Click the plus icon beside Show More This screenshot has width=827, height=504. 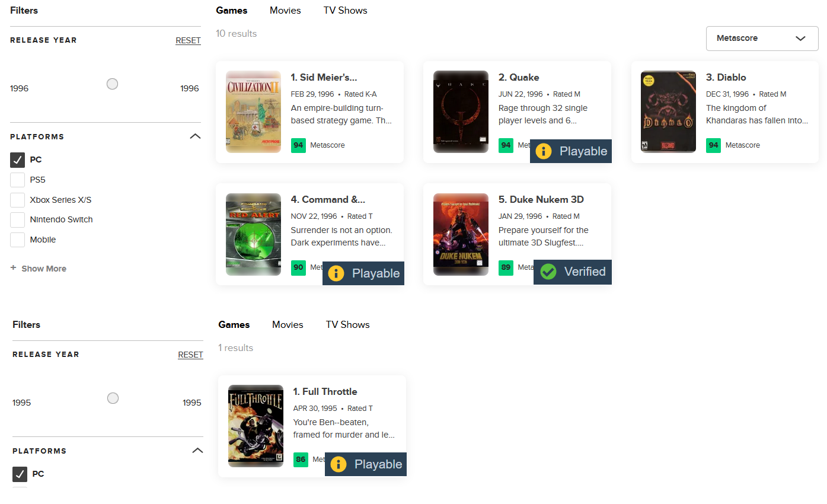(14, 268)
